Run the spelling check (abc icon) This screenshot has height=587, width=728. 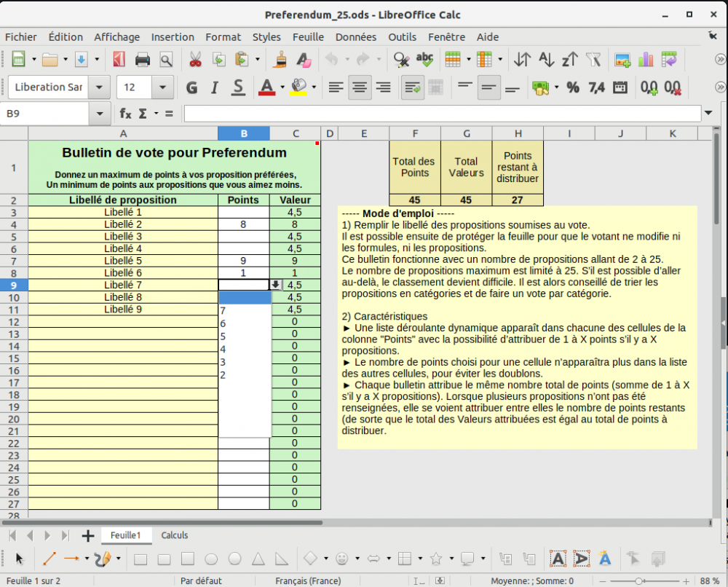pos(424,60)
